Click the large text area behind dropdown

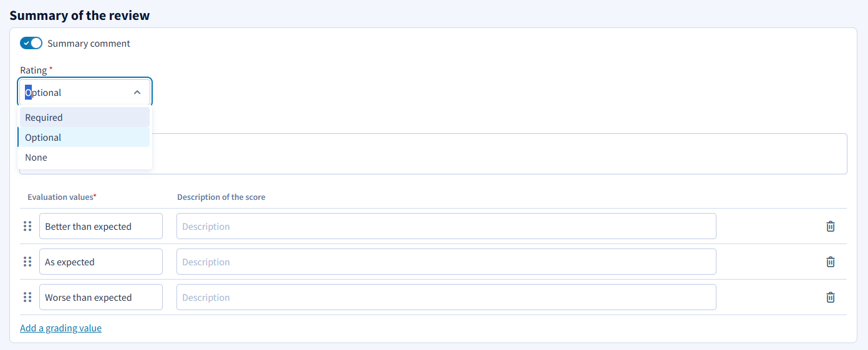[x=499, y=154]
